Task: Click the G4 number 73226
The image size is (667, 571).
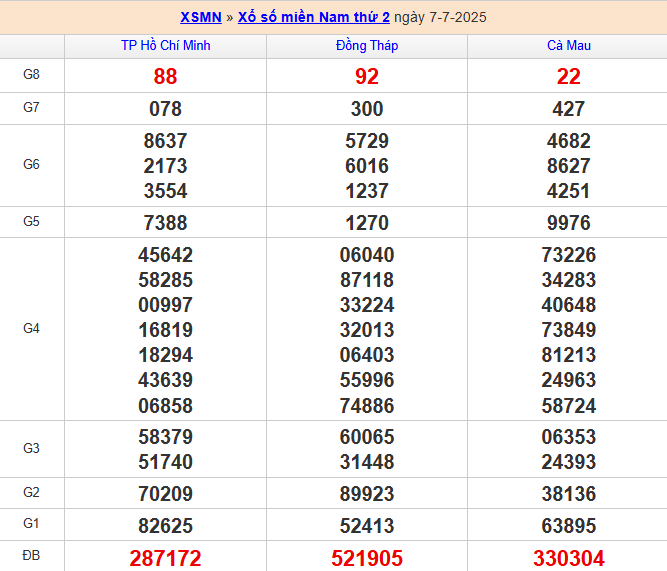Action: click(x=569, y=255)
